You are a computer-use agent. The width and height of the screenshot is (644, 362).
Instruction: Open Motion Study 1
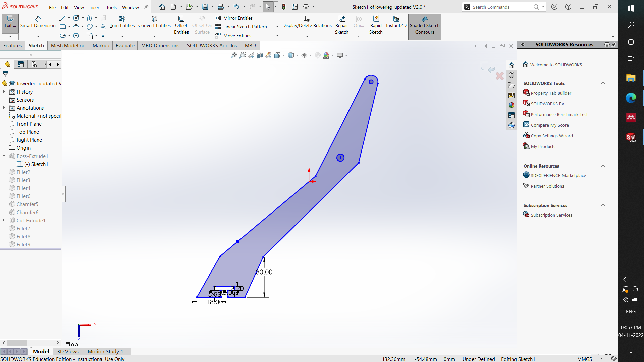[x=105, y=351]
